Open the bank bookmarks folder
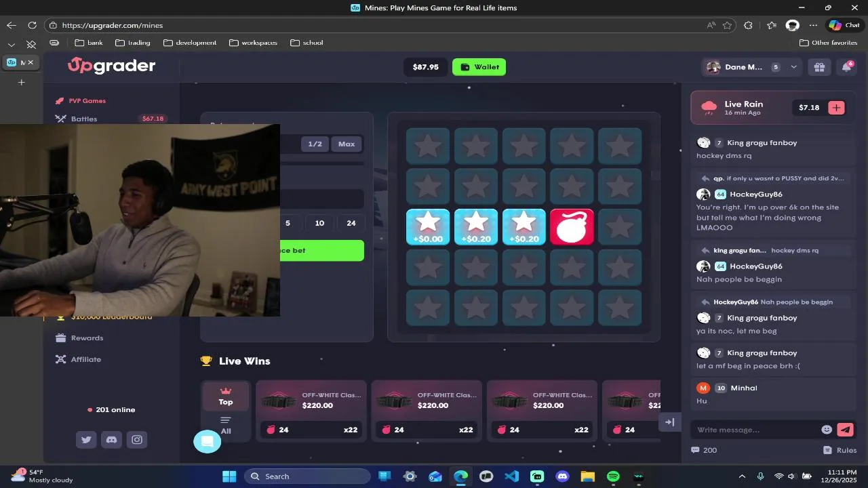 pyautogui.click(x=89, y=43)
